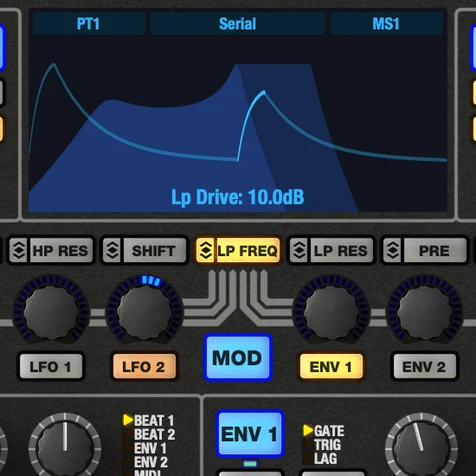Screen dimensions: 476x476
Task: Open the Serial routing selector
Action: 238,23
